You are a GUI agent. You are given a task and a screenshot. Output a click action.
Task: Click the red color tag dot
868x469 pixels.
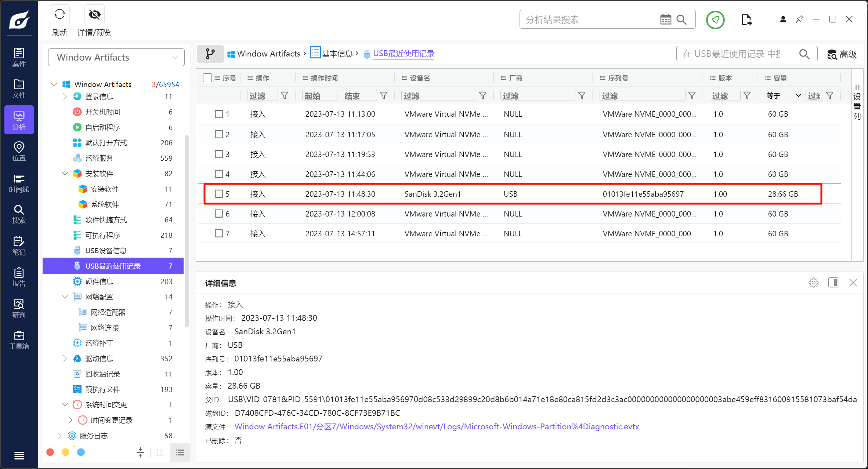click(x=50, y=452)
